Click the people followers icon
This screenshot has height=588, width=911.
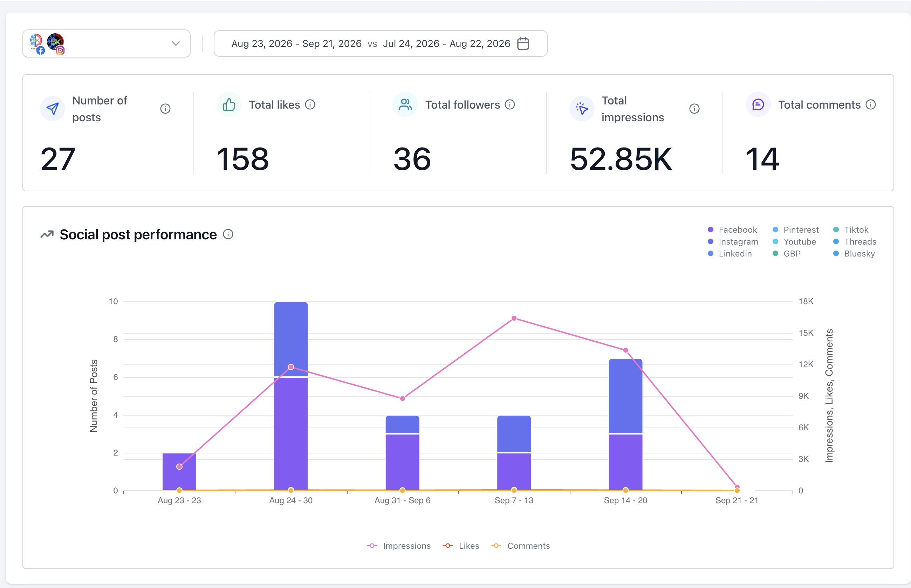(405, 105)
